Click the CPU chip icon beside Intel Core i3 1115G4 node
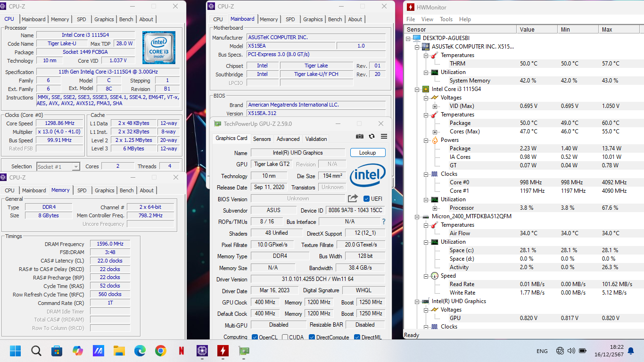This screenshot has height=362, width=644. (x=425, y=89)
